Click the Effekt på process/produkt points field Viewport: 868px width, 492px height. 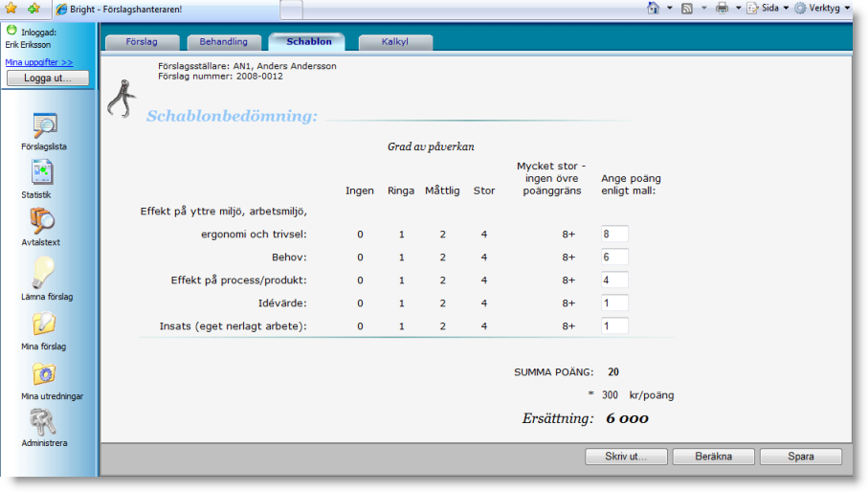tap(614, 280)
